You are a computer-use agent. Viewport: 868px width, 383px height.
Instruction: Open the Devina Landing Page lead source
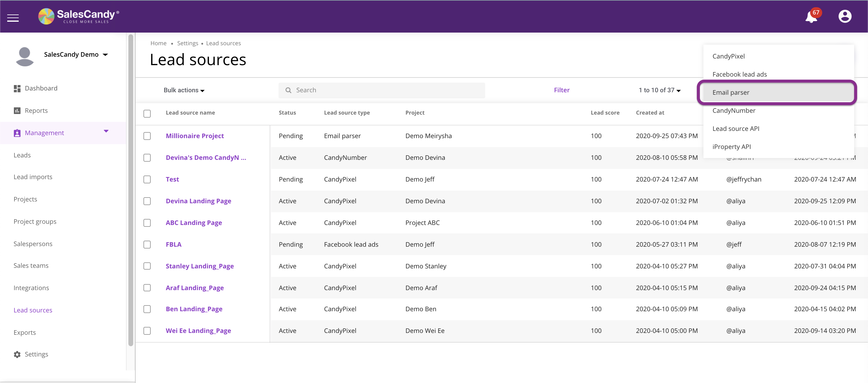point(199,201)
